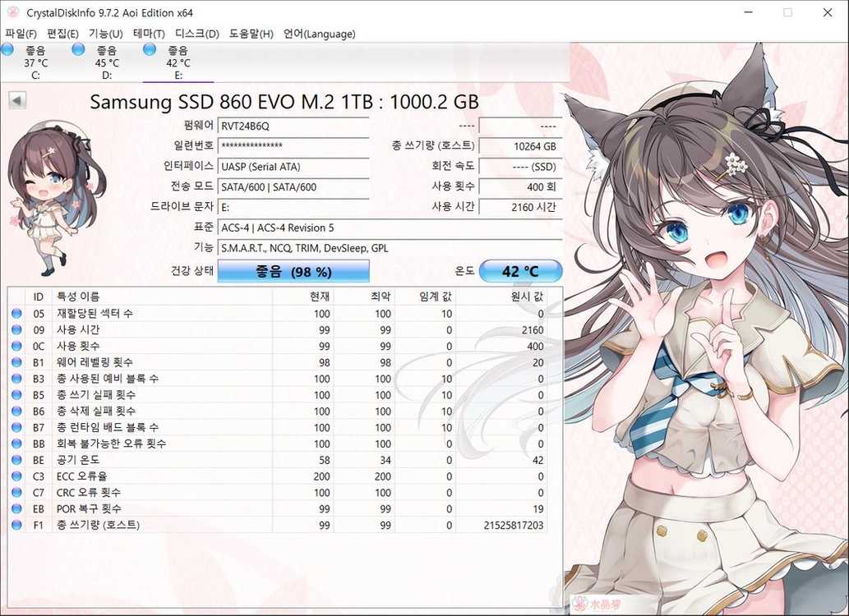Screen dimensions: 849x616
Task: Click the 총 쓰기 실패 횟수 attribute name
Action: [x=96, y=394]
